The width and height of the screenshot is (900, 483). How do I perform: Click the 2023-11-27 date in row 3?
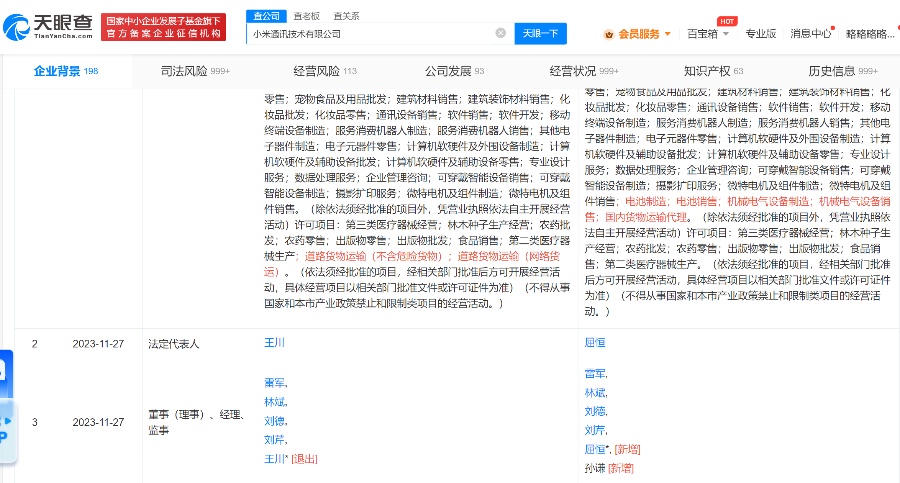pos(98,422)
